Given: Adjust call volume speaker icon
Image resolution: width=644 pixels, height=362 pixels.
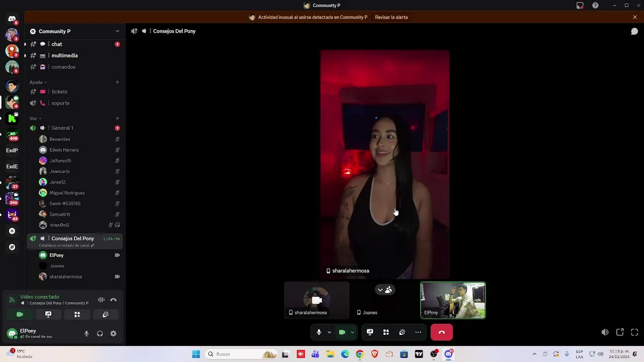Looking at the screenshot, I should click(605, 332).
